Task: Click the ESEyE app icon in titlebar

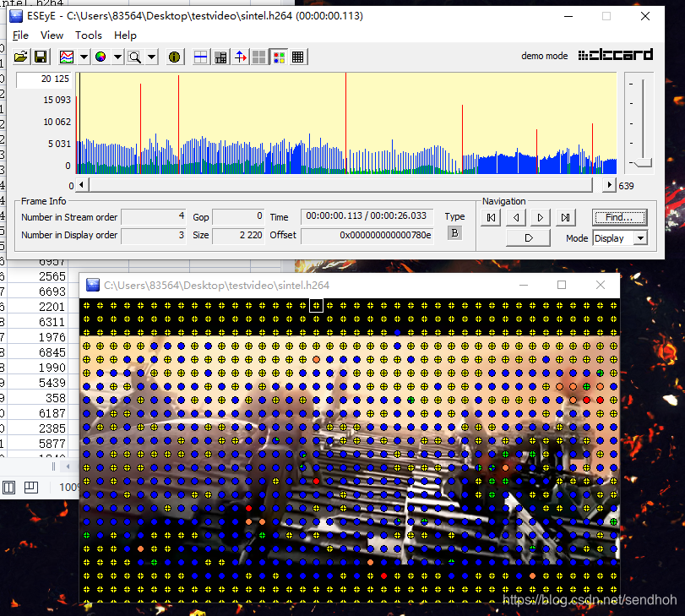Action: click(16, 16)
